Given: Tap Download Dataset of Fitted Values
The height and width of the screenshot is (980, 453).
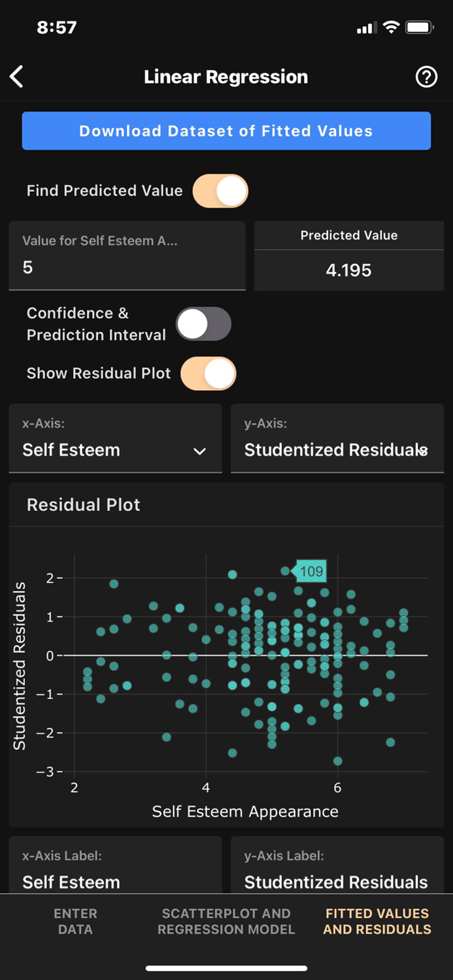Looking at the screenshot, I should (226, 131).
